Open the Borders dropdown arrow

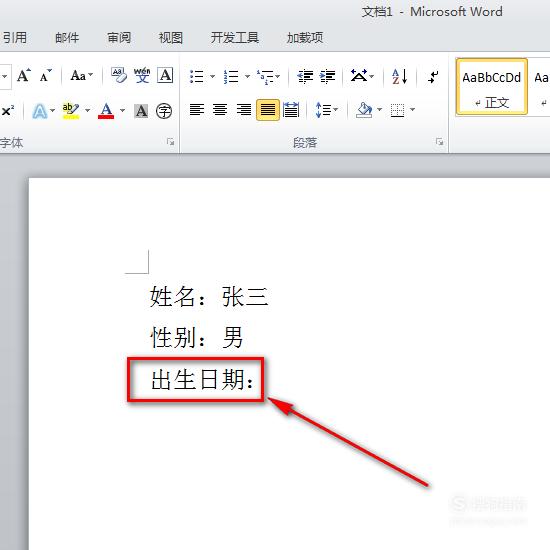412,110
